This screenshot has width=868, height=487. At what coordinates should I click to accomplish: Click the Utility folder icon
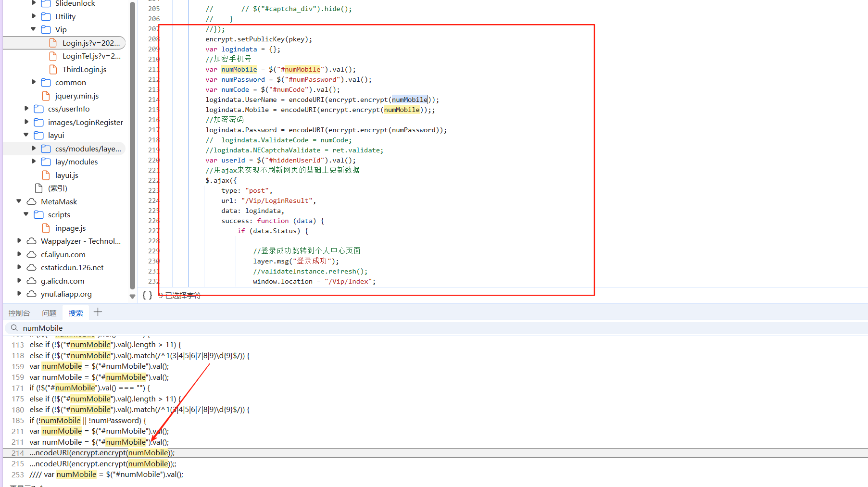(46, 16)
